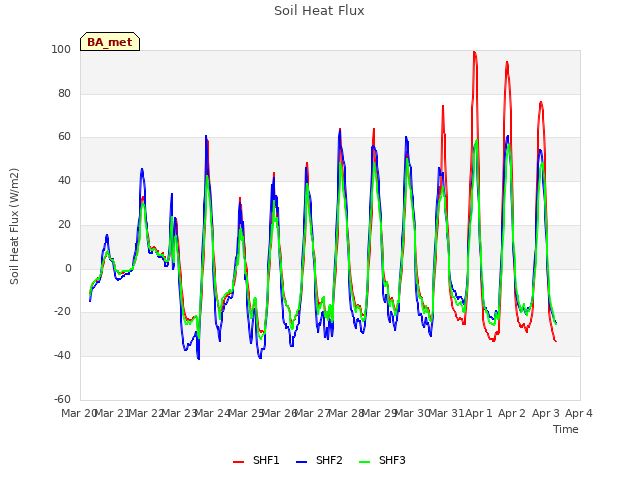Click the Apr 2 x-axis tick label
Image resolution: width=640 pixels, height=480 pixels.
(512, 413)
